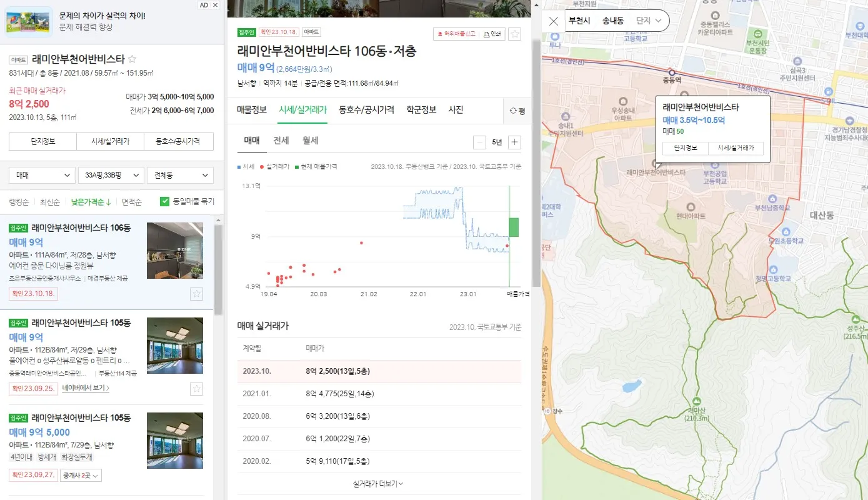The image size is (868, 500).
Task: Switch chart to 전세 tab
Action: (281, 141)
